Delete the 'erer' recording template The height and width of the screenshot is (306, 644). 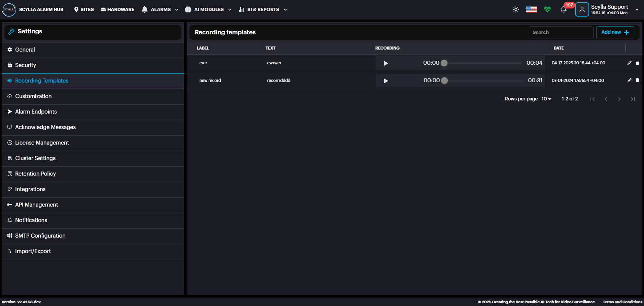[x=637, y=63]
